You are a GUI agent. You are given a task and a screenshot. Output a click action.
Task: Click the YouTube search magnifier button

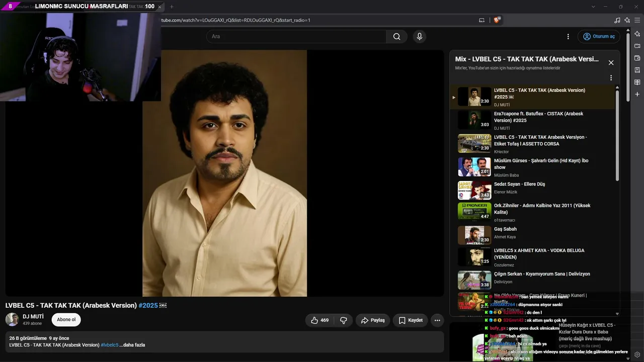[x=396, y=36]
